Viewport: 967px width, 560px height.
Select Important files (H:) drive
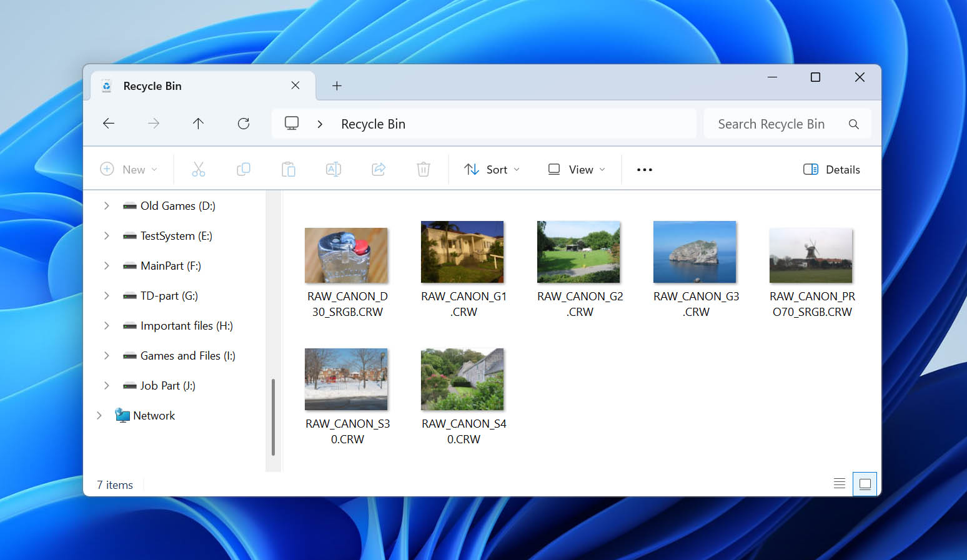(186, 325)
